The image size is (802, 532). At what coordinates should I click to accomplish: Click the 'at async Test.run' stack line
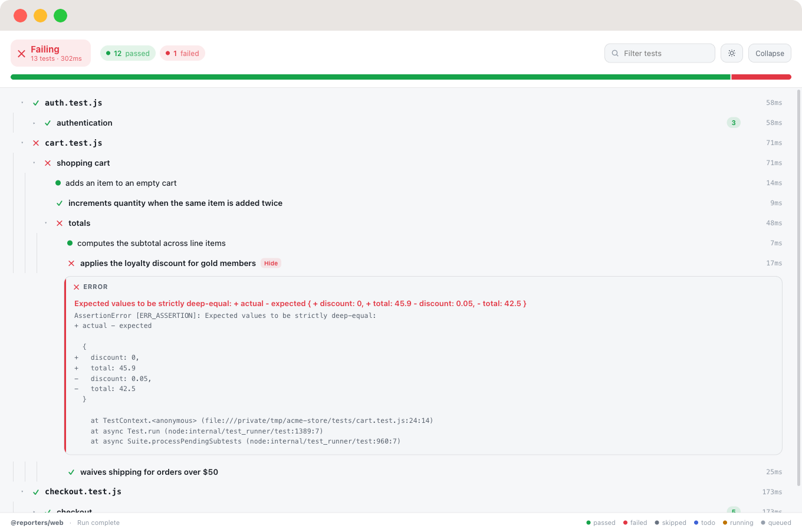point(207,431)
